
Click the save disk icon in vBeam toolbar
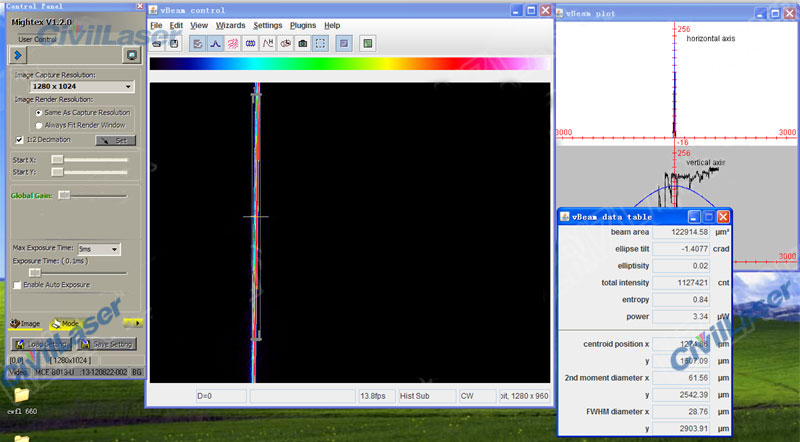click(x=174, y=44)
